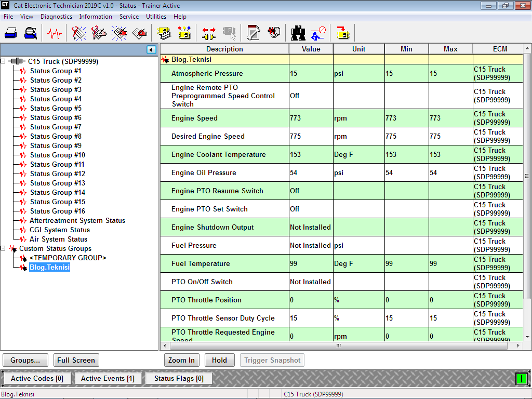This screenshot has height=399, width=532.
Task: Collapse the Custom Status Groups node
Action: pos(4,248)
